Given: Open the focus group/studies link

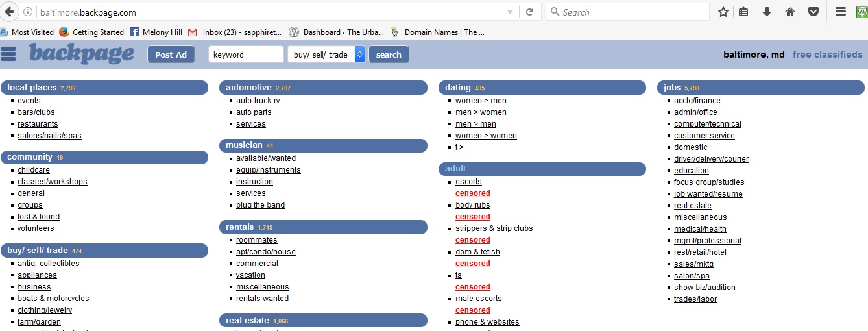Looking at the screenshot, I should (709, 182).
